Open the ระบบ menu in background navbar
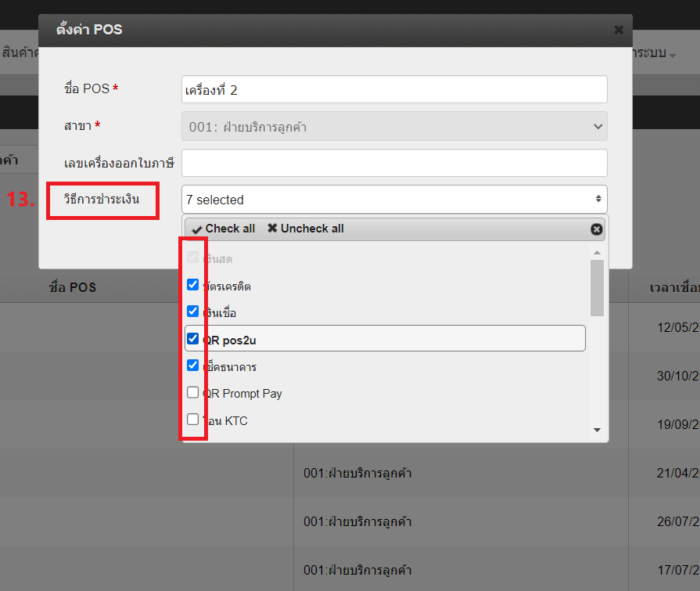700x591 pixels. pyautogui.click(x=655, y=52)
